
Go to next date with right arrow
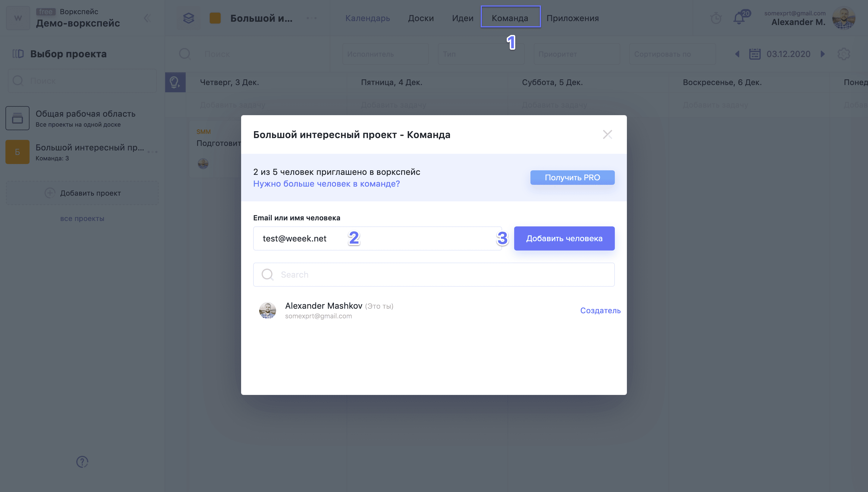coord(823,54)
